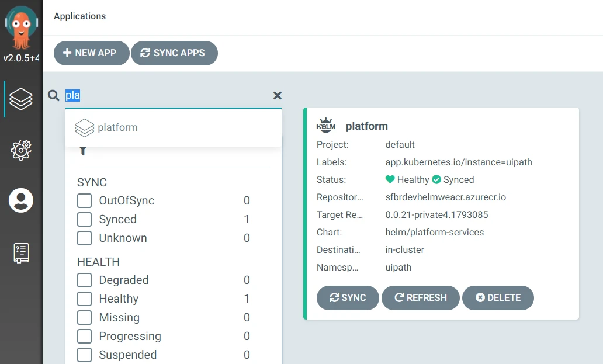Click repository sfbrdevhelmweacr.azurecr.io text
603x364 pixels.
pos(446,197)
